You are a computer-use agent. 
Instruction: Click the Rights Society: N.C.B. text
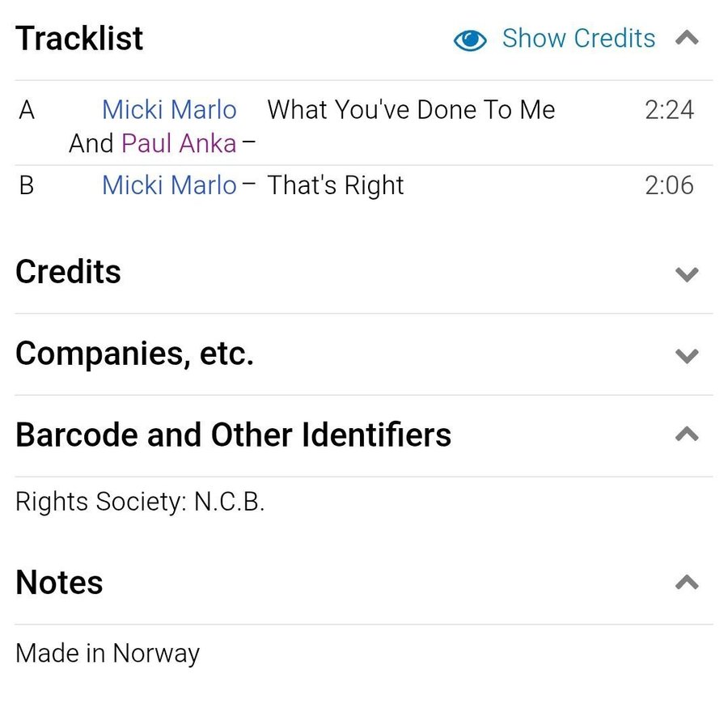click(x=140, y=502)
